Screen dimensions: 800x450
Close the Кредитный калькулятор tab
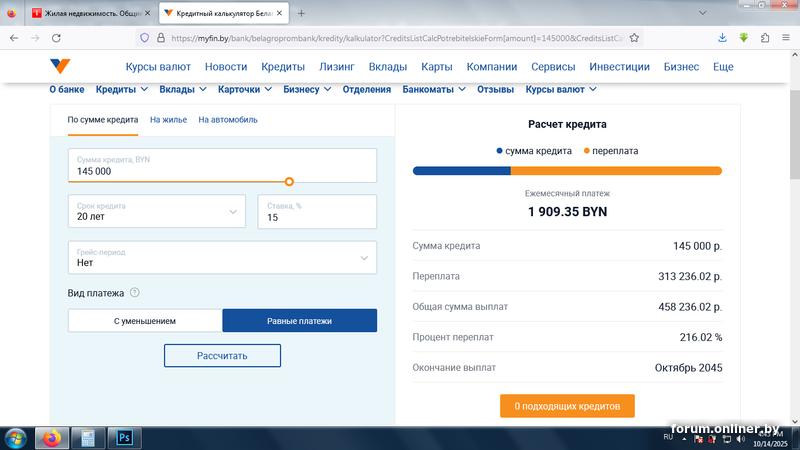279,13
